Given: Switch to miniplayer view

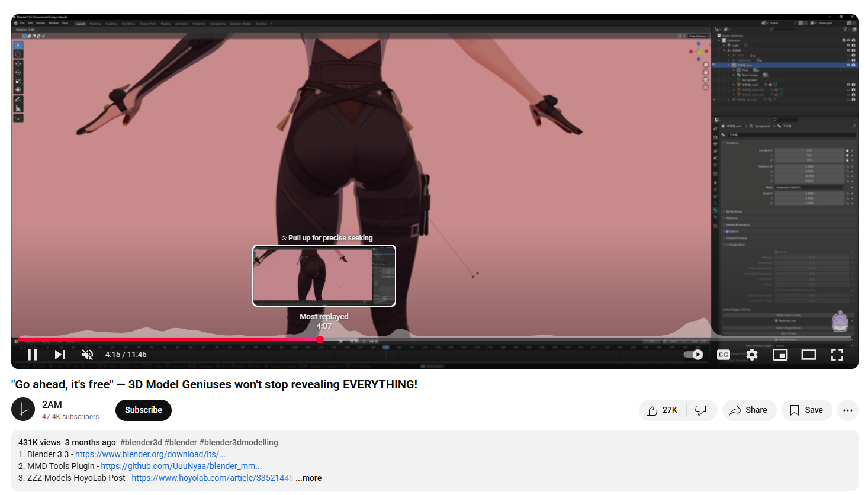Looking at the screenshot, I should click(x=780, y=355).
